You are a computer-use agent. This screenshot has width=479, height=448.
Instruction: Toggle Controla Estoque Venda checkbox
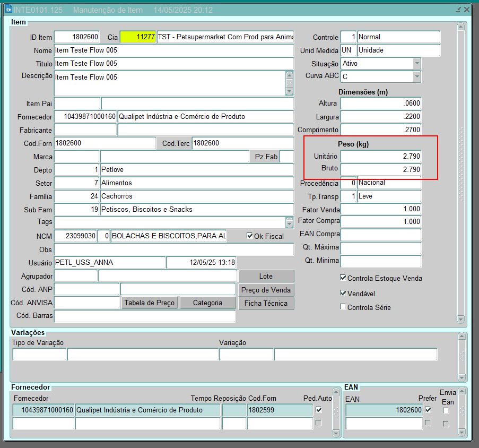point(343,278)
